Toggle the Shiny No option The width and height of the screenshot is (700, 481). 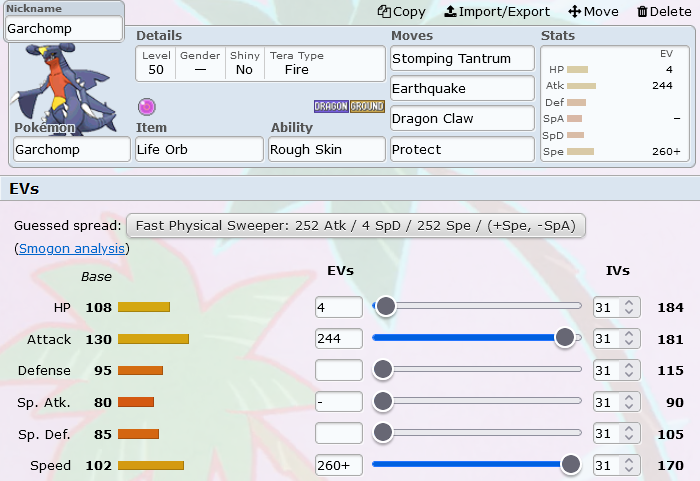[244, 63]
